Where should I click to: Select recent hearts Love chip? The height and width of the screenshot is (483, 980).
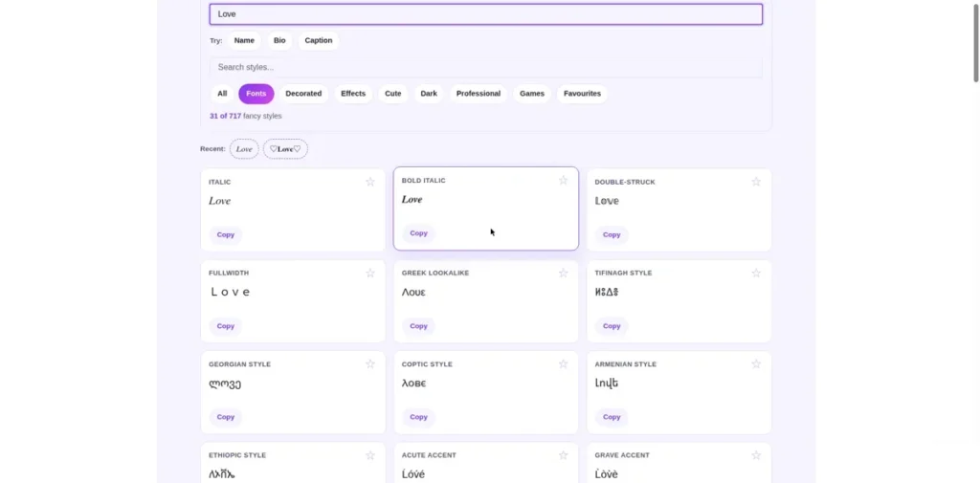285,148
